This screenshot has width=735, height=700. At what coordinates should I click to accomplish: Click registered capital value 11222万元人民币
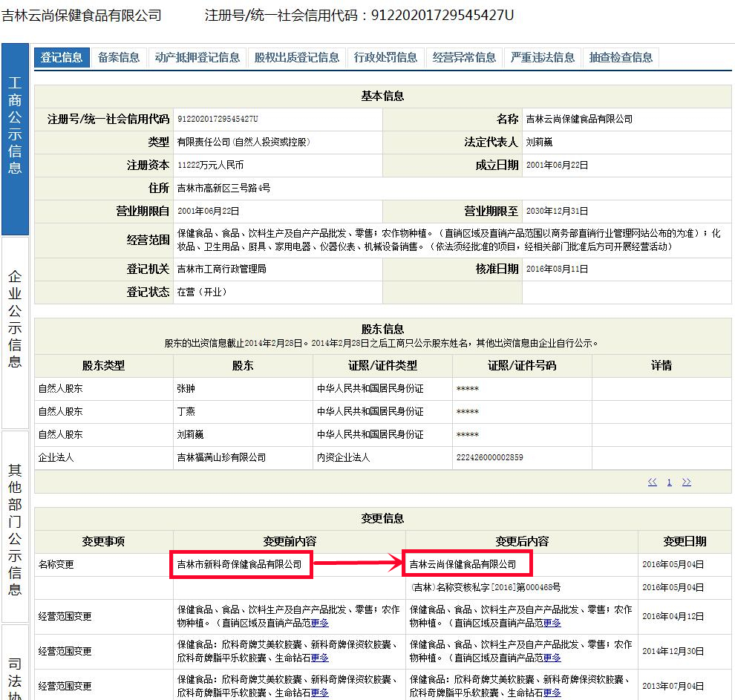tap(210, 165)
